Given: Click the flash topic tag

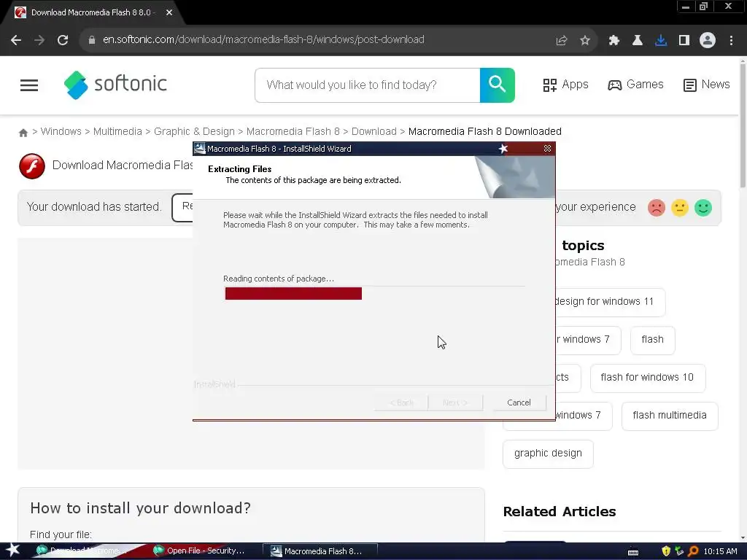Looking at the screenshot, I should click(653, 340).
